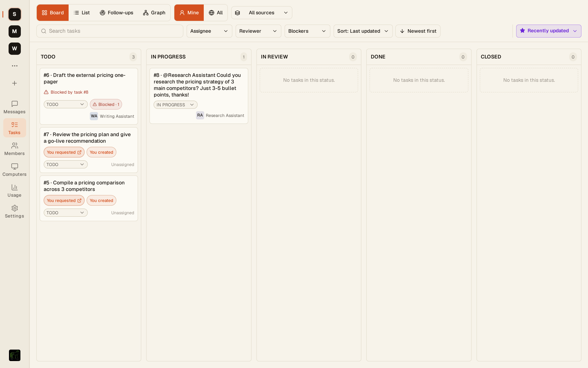This screenshot has width=588, height=368.
Task: Toggle Newest first sort order
Action: pyautogui.click(x=418, y=31)
